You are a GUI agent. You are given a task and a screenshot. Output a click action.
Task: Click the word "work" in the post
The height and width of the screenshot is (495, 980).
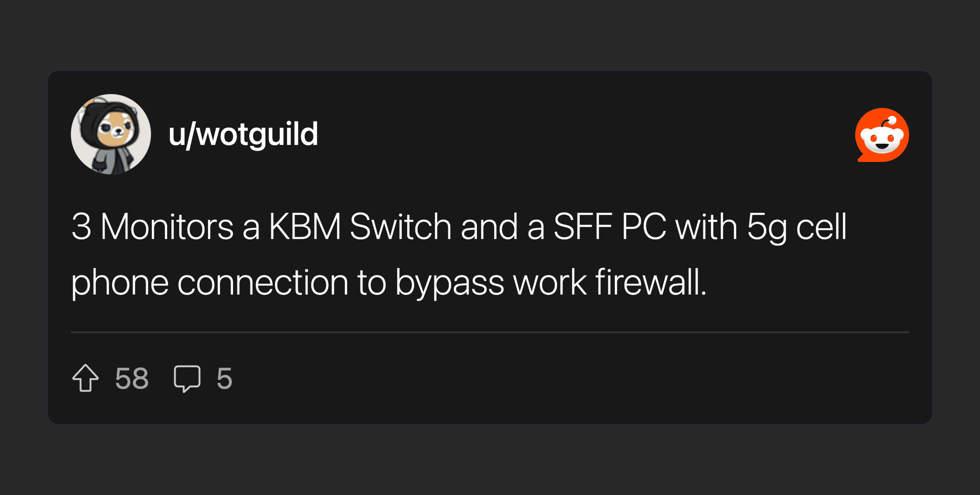tap(550, 283)
